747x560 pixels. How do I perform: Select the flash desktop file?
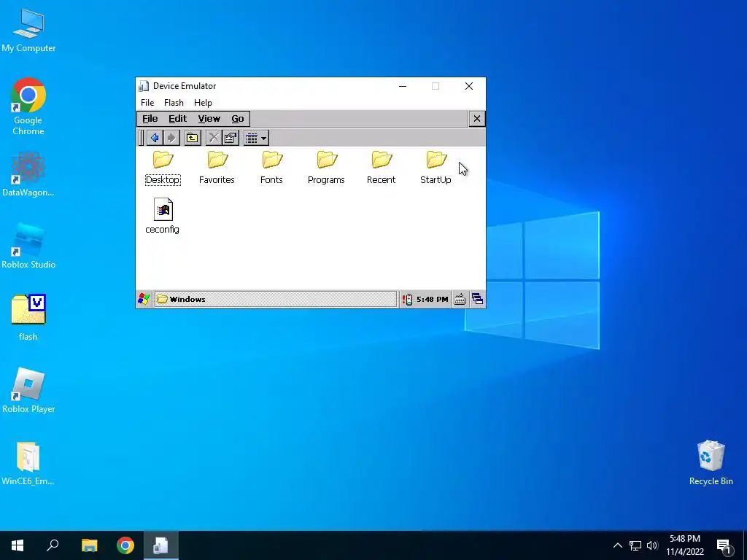[28, 318]
